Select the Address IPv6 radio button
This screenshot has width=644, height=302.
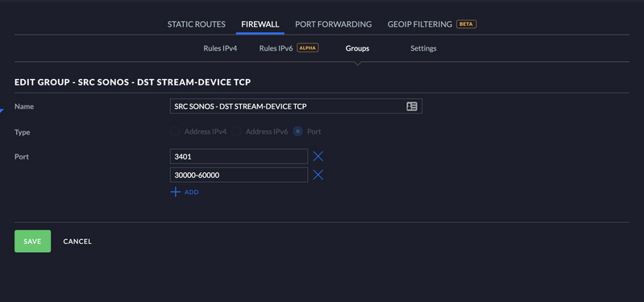pyautogui.click(x=236, y=132)
